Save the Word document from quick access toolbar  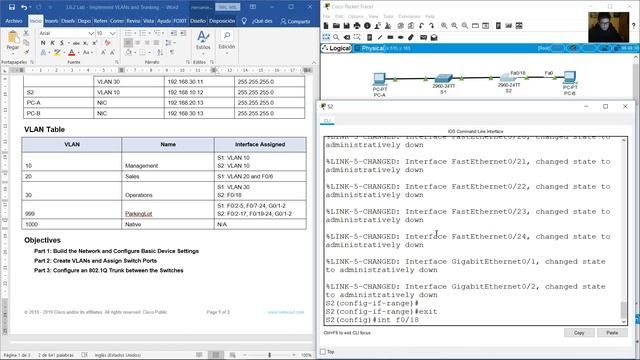11,7
